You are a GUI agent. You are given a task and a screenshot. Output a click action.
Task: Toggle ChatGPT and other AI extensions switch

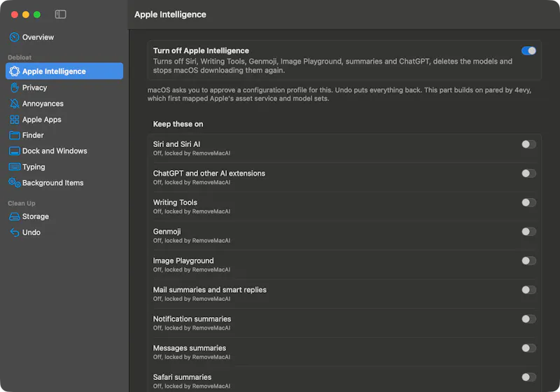click(528, 174)
